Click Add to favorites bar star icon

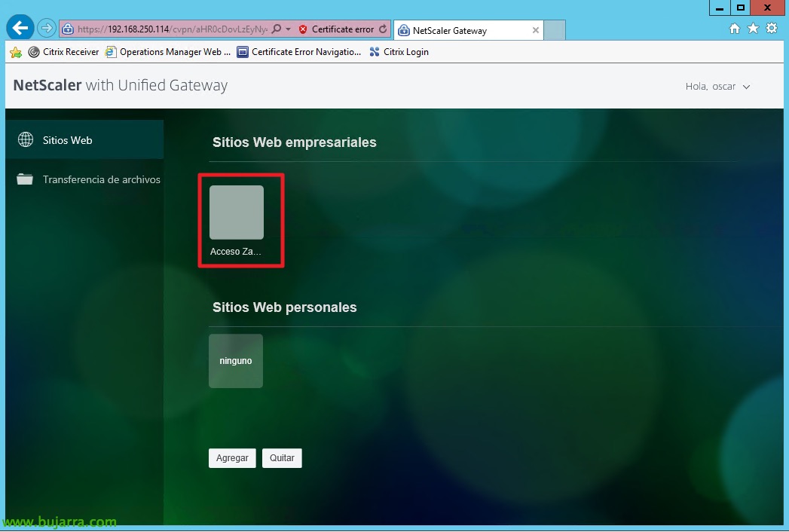[16, 52]
